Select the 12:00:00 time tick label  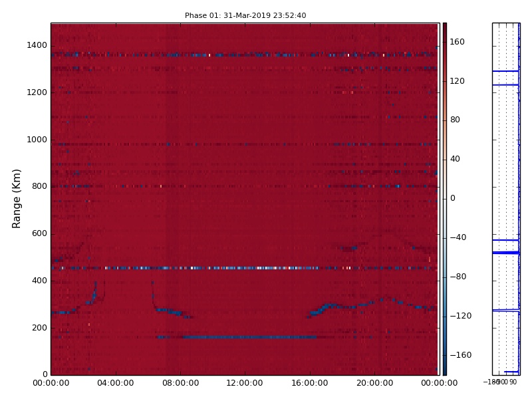pyautogui.click(x=245, y=383)
